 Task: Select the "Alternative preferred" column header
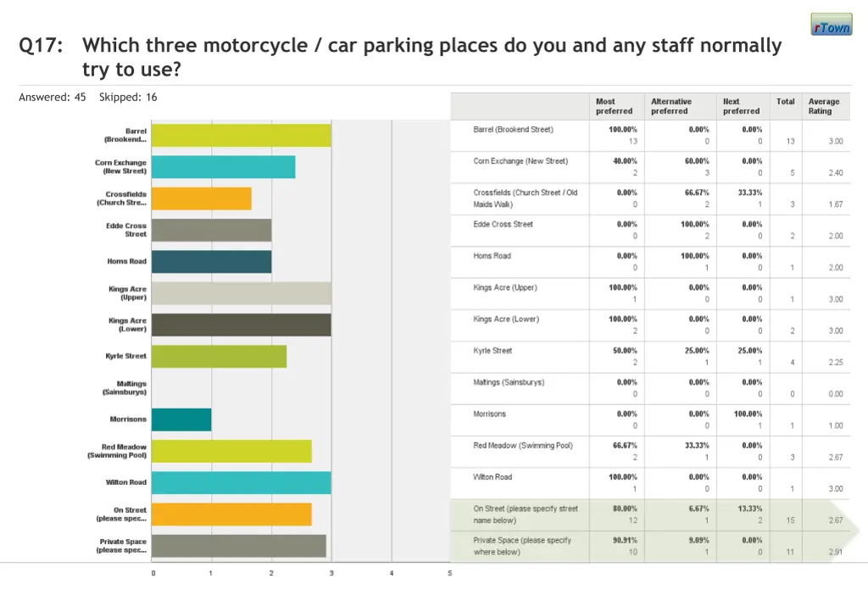(x=670, y=106)
